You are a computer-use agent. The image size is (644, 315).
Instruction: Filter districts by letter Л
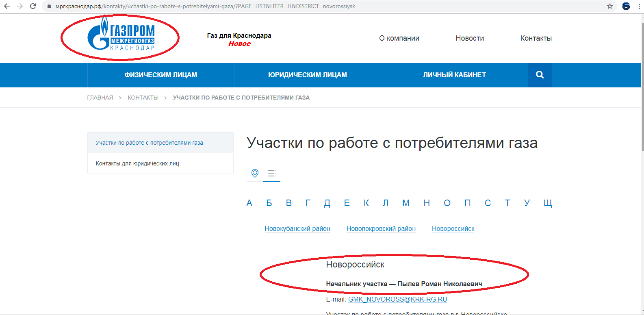tap(386, 203)
